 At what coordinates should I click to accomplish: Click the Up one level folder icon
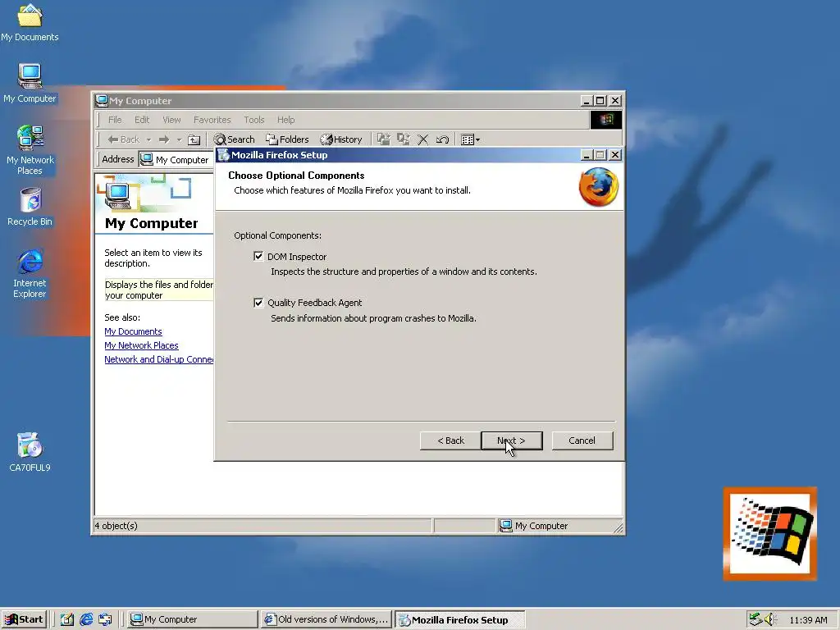pyautogui.click(x=194, y=139)
